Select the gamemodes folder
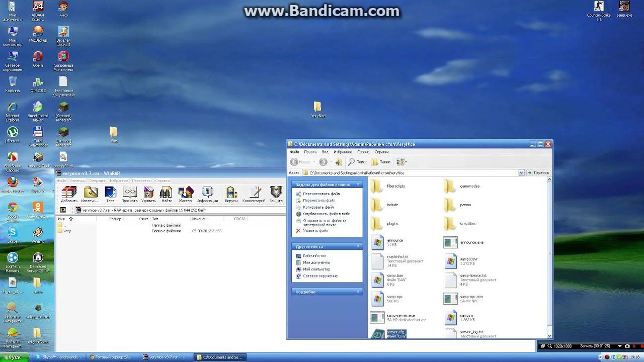This screenshot has width=644, height=362. (462, 187)
